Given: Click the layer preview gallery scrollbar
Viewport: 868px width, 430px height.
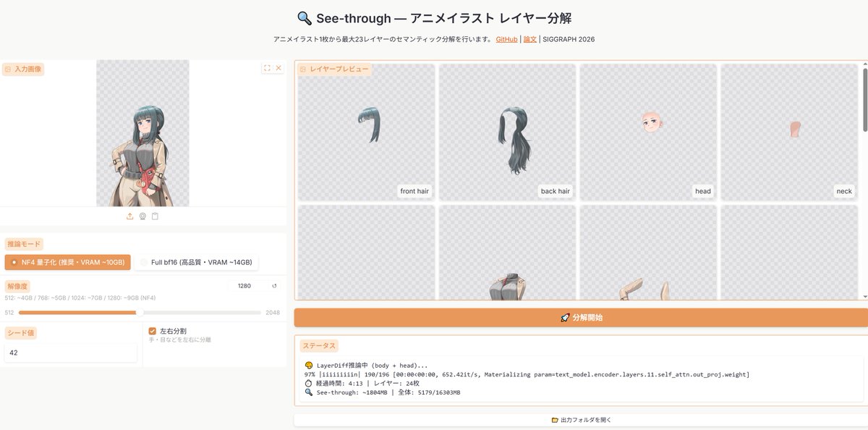Looking at the screenshot, I should tap(864, 100).
